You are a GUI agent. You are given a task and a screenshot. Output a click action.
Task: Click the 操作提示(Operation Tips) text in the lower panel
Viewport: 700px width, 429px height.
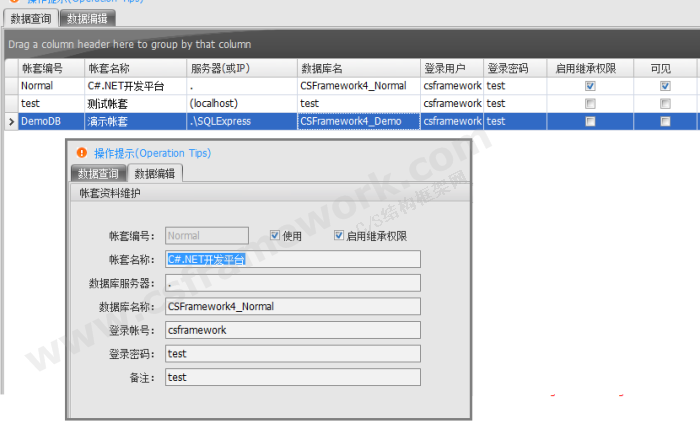pyautogui.click(x=152, y=153)
